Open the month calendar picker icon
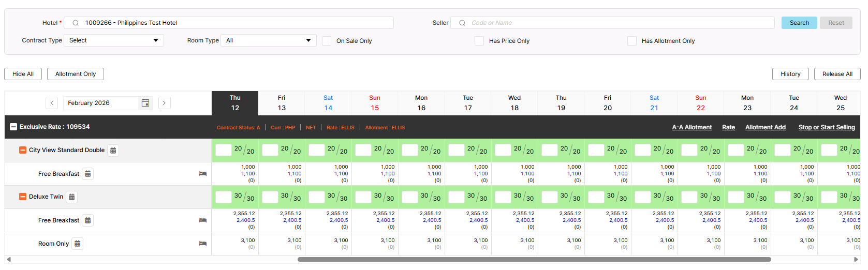 pos(145,103)
